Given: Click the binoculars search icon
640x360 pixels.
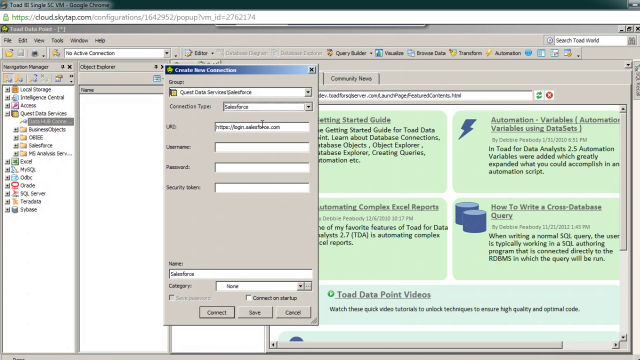Looking at the screenshot, I should click(631, 40).
